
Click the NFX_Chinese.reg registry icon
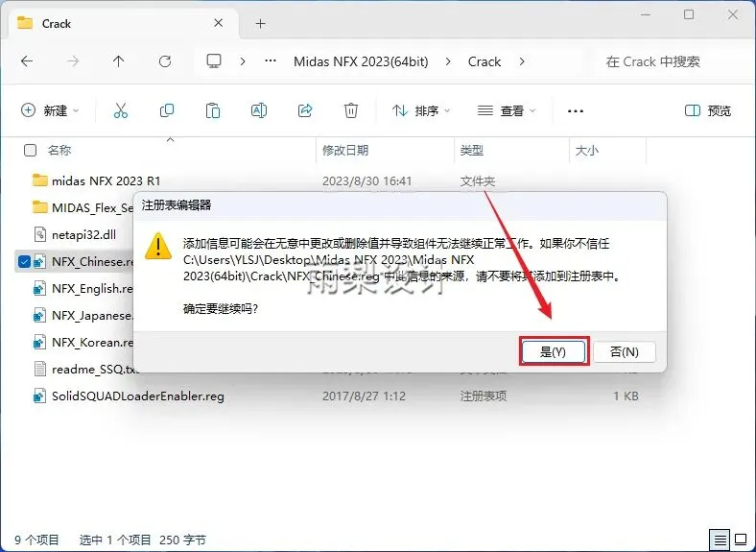point(39,261)
